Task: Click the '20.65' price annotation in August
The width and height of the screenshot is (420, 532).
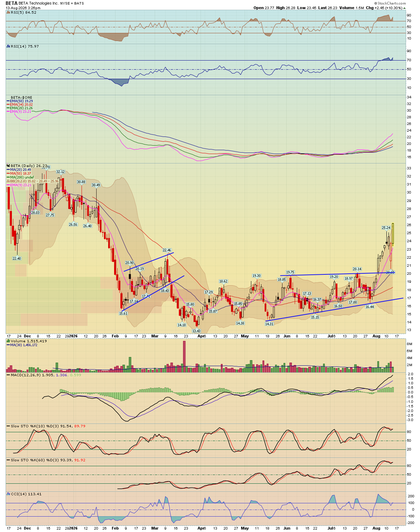Action: (x=390, y=272)
